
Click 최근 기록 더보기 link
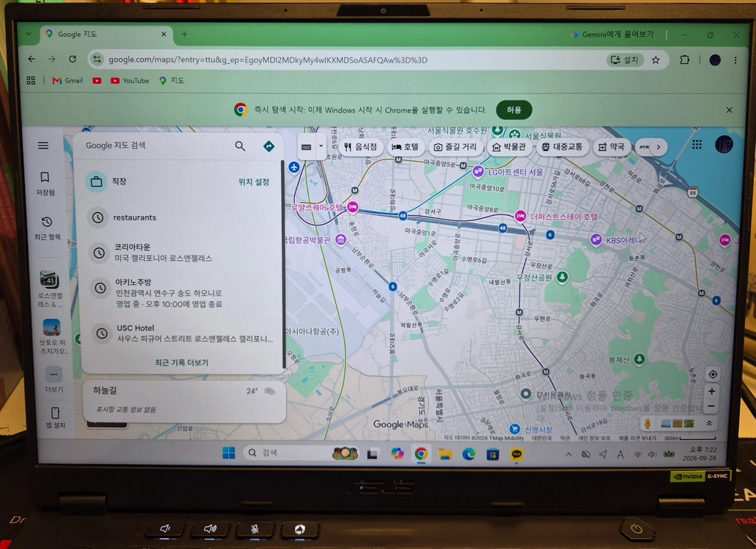tap(181, 362)
